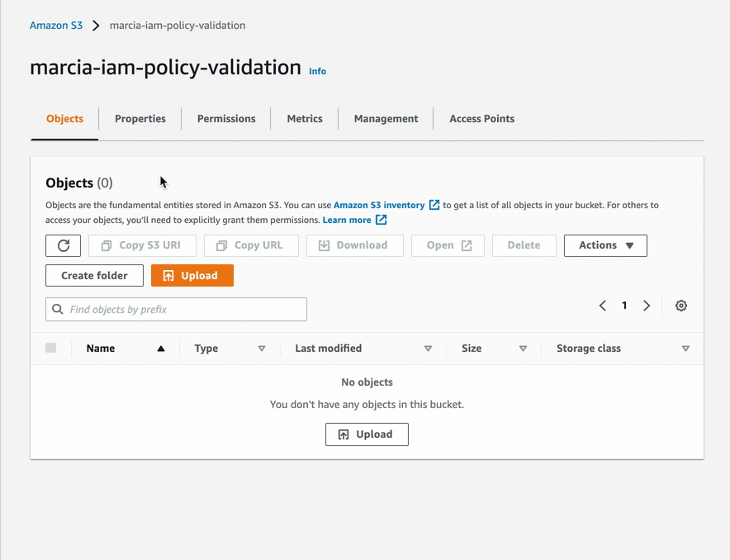Go to next page arrow
Image resolution: width=730 pixels, height=560 pixels.
647,306
